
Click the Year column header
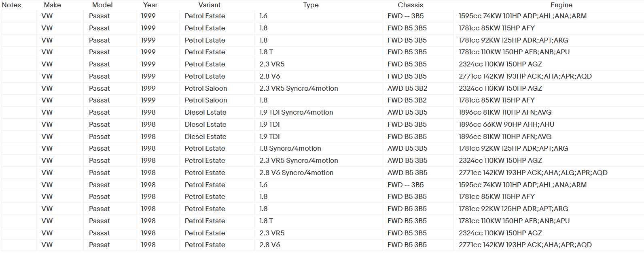tap(150, 5)
